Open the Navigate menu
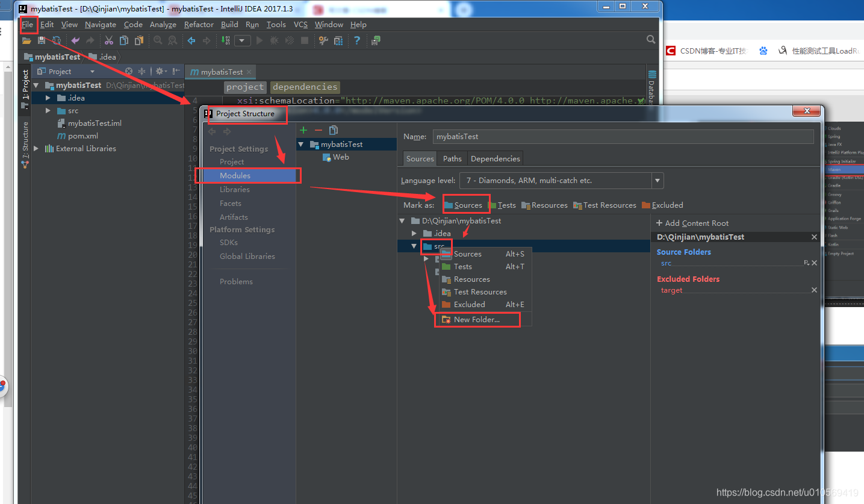864x504 pixels. pos(101,25)
